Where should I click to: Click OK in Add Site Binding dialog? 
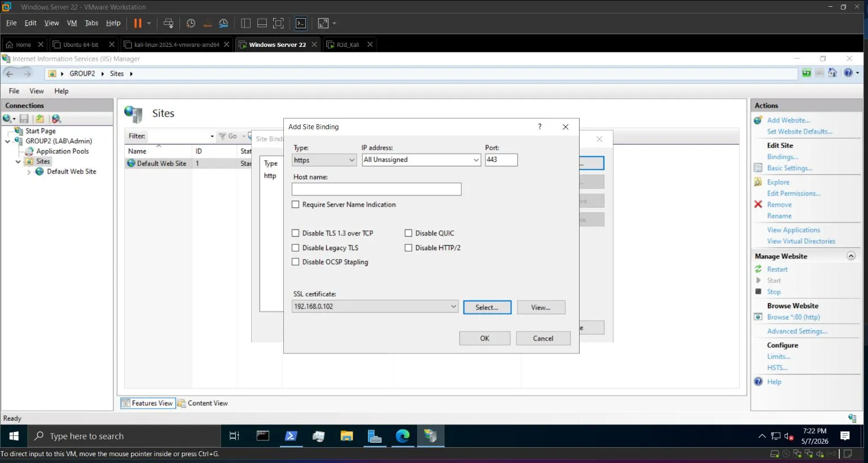pos(485,338)
